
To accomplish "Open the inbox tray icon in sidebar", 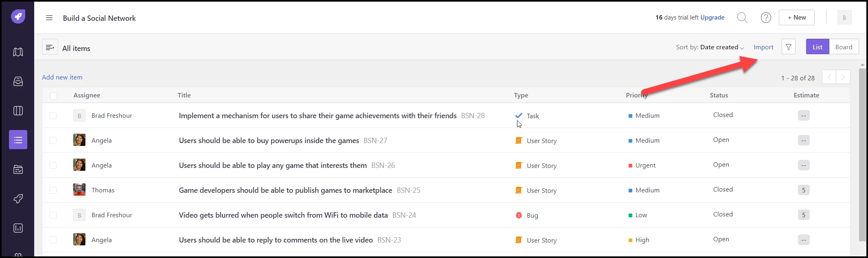I will [x=18, y=82].
